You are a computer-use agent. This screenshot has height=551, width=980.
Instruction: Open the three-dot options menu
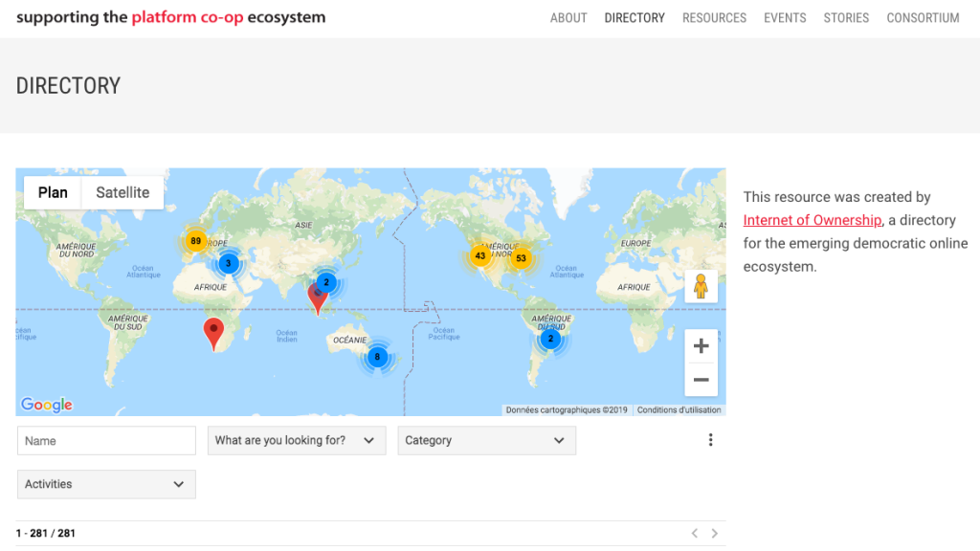pos(710,440)
